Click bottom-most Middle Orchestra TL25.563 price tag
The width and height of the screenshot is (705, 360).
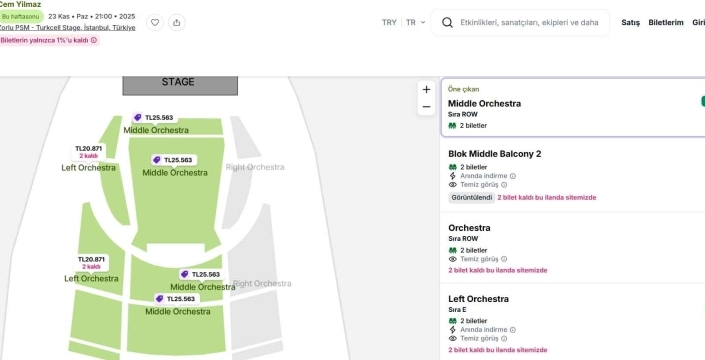pyautogui.click(x=176, y=299)
